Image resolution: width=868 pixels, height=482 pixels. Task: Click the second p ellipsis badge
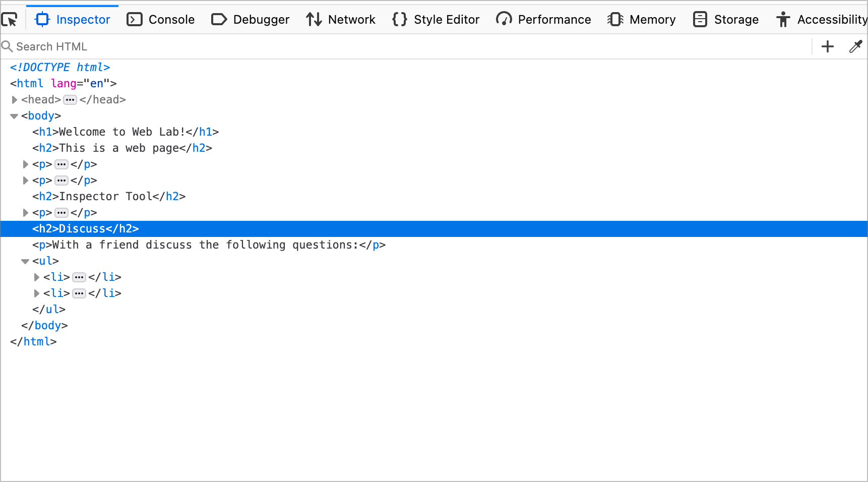(61, 180)
